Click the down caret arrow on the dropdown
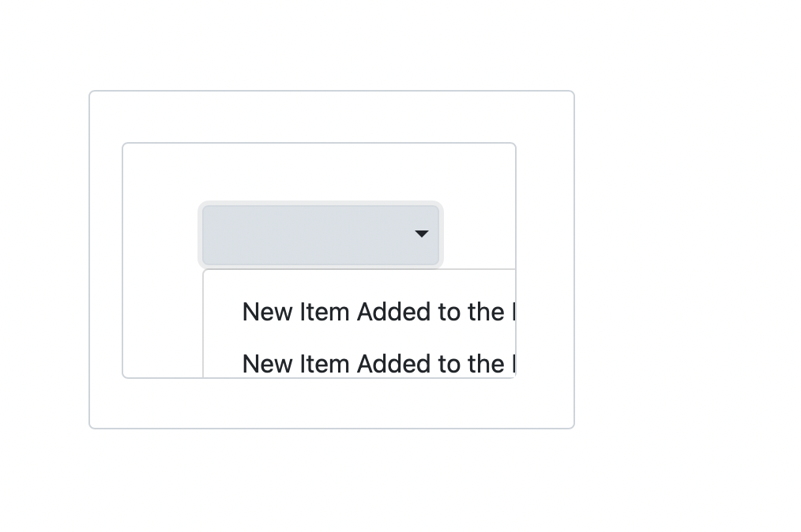 click(x=421, y=234)
